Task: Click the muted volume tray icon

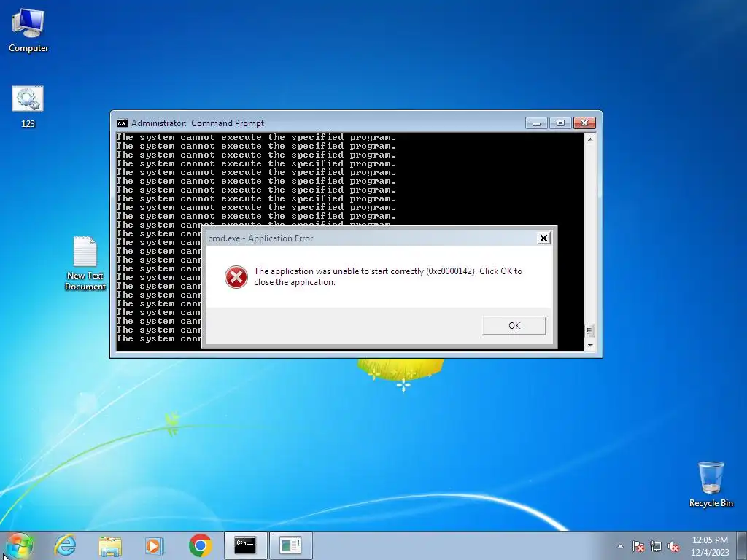Action: point(673,547)
